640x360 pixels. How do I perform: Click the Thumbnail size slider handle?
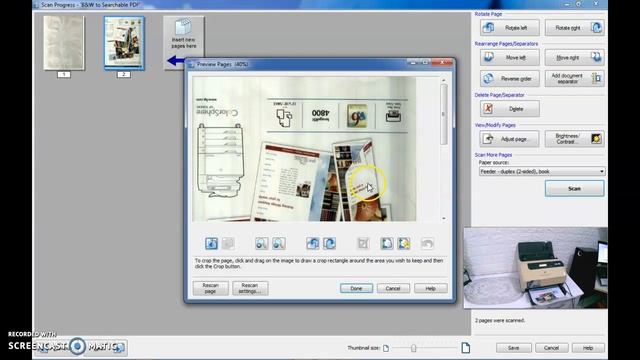(x=413, y=348)
